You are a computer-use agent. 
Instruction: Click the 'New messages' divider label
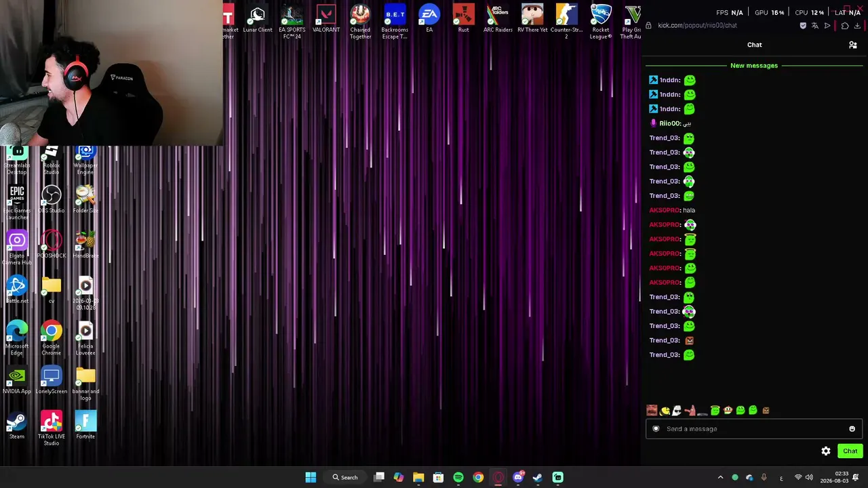[x=754, y=66]
